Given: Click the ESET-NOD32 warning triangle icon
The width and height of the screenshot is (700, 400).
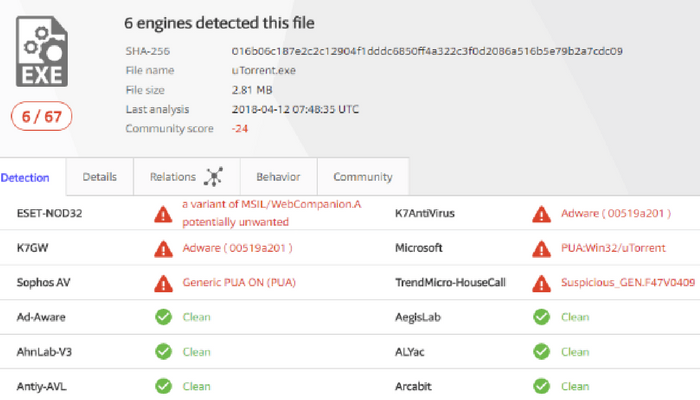Looking at the screenshot, I should click(x=163, y=214).
